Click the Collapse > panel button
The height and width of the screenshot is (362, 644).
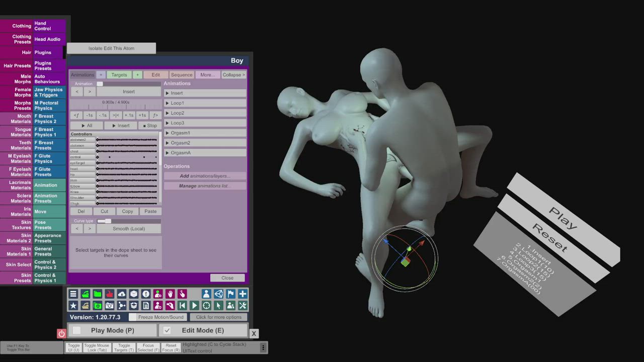(x=234, y=75)
